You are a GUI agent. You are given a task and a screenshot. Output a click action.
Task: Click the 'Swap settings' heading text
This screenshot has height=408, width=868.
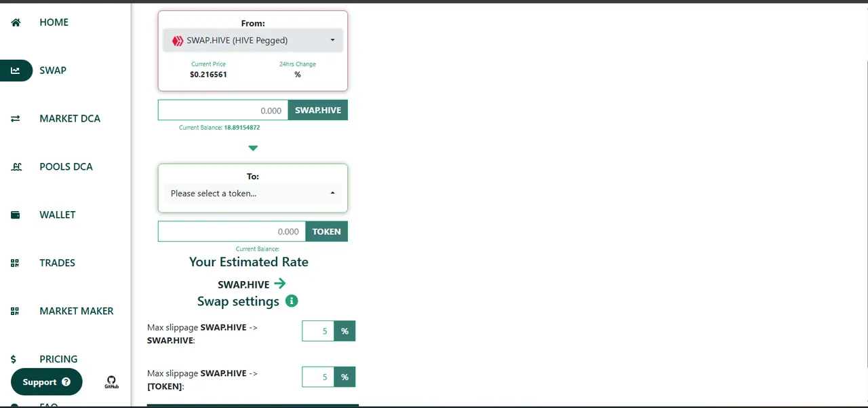238,301
